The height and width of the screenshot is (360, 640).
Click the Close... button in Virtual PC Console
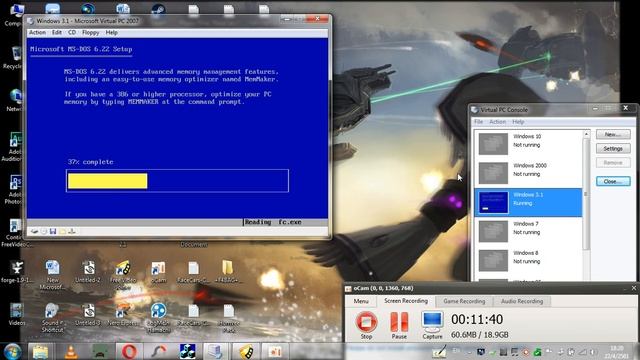(613, 181)
